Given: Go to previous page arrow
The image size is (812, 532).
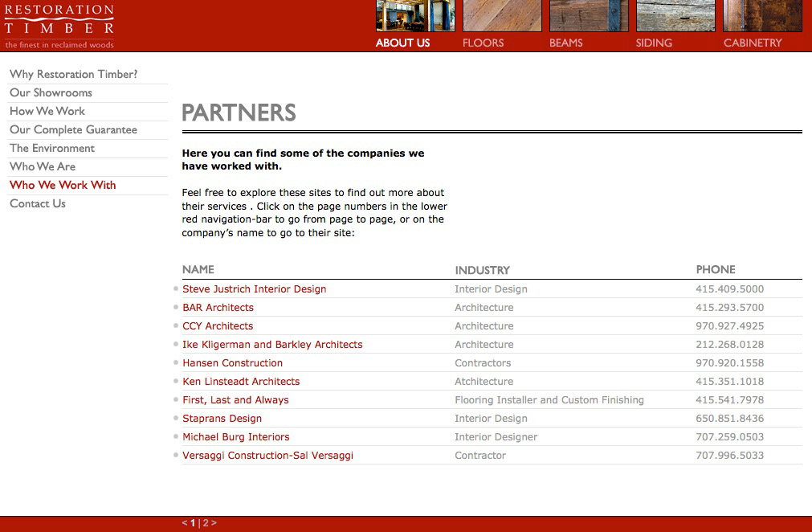Looking at the screenshot, I should click(x=185, y=522).
